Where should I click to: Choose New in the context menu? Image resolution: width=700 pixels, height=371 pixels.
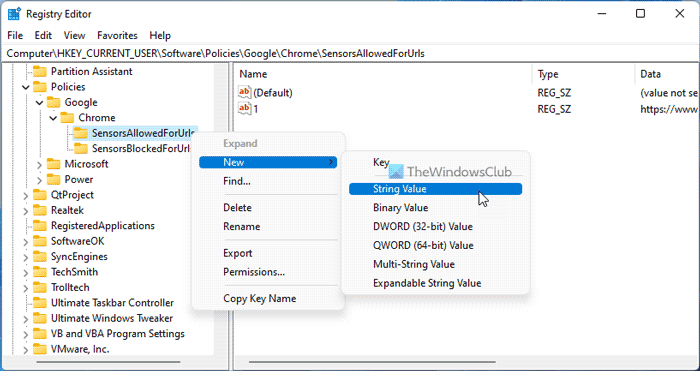coord(268,163)
